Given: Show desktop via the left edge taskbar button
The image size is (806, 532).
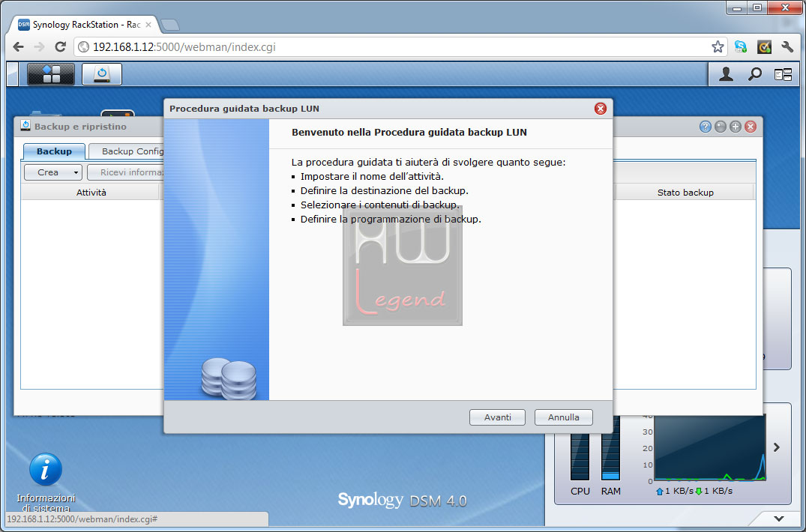Looking at the screenshot, I should click(12, 74).
